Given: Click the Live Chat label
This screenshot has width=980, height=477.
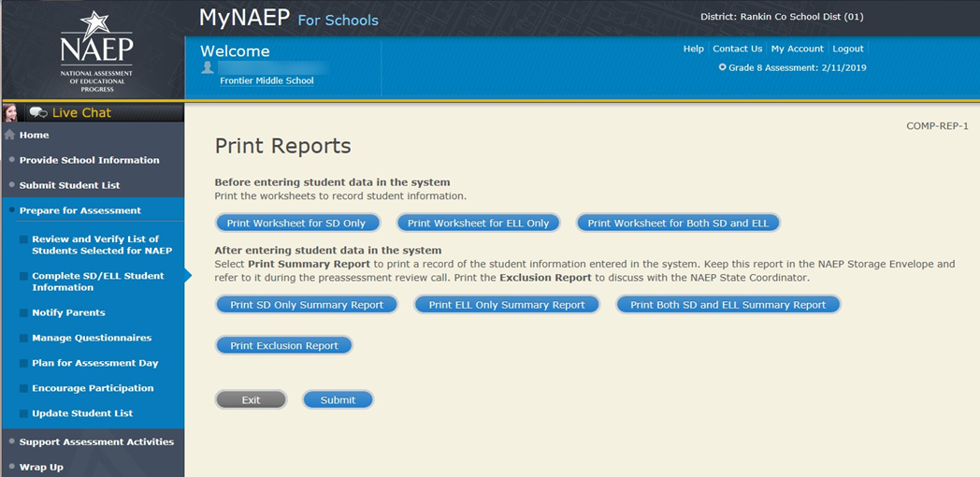Looking at the screenshot, I should tap(81, 112).
